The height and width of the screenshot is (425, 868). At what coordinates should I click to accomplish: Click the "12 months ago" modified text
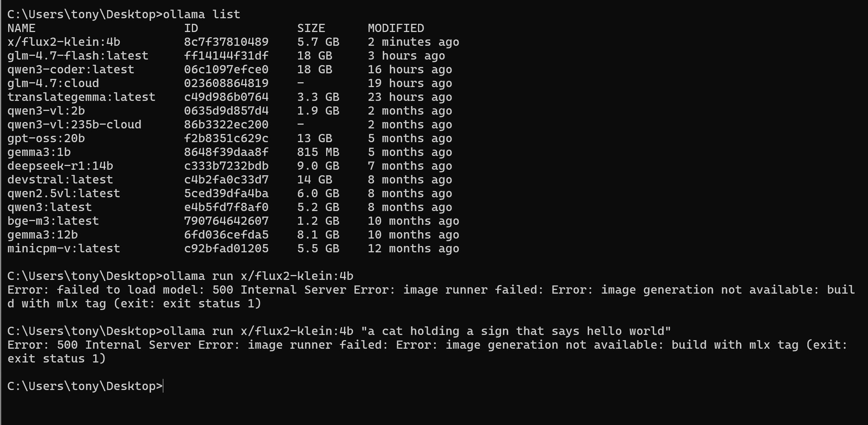coord(413,249)
